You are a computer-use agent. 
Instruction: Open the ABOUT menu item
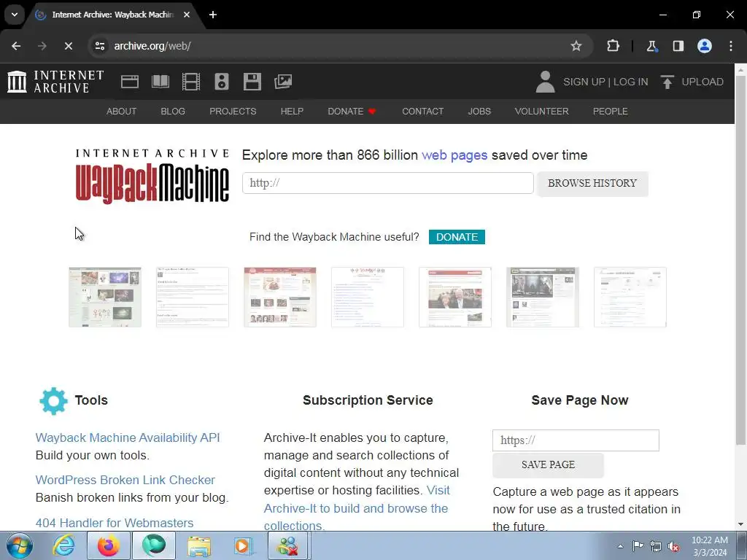121,112
